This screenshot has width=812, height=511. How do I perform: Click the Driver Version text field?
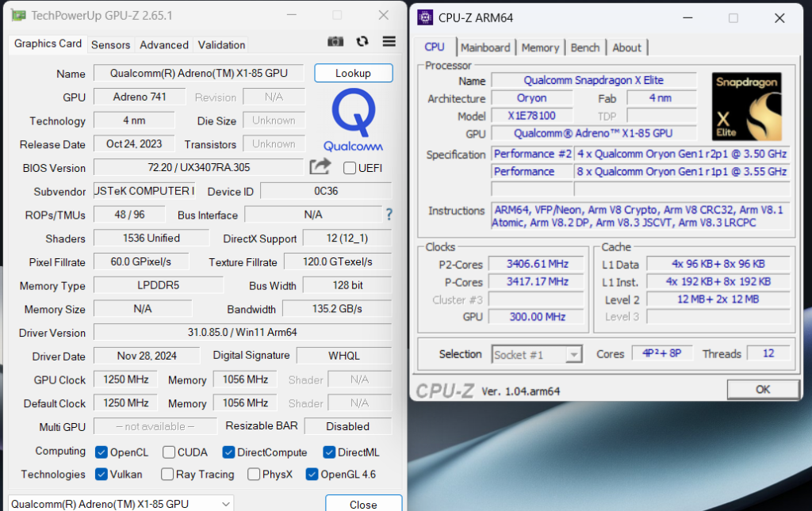pyautogui.click(x=242, y=333)
